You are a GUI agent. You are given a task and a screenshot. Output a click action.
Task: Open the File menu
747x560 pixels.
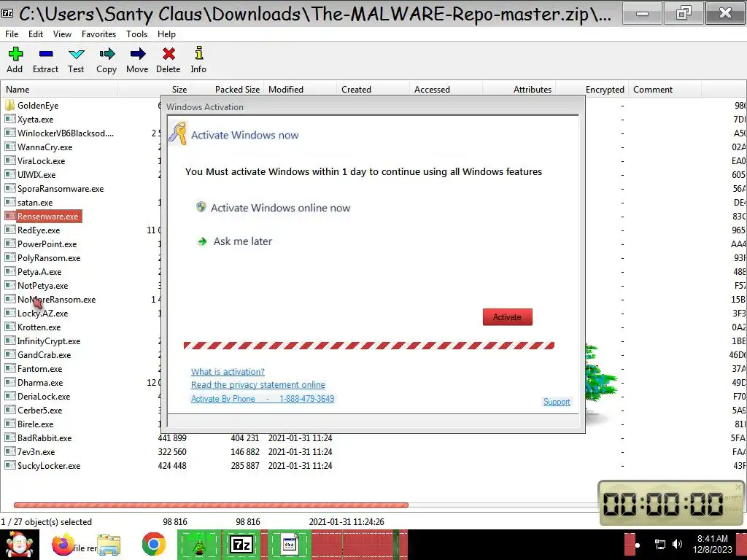coord(12,34)
